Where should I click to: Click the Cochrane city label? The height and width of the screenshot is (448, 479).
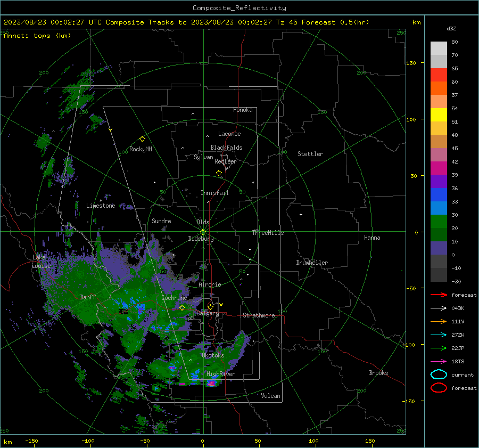point(174,298)
